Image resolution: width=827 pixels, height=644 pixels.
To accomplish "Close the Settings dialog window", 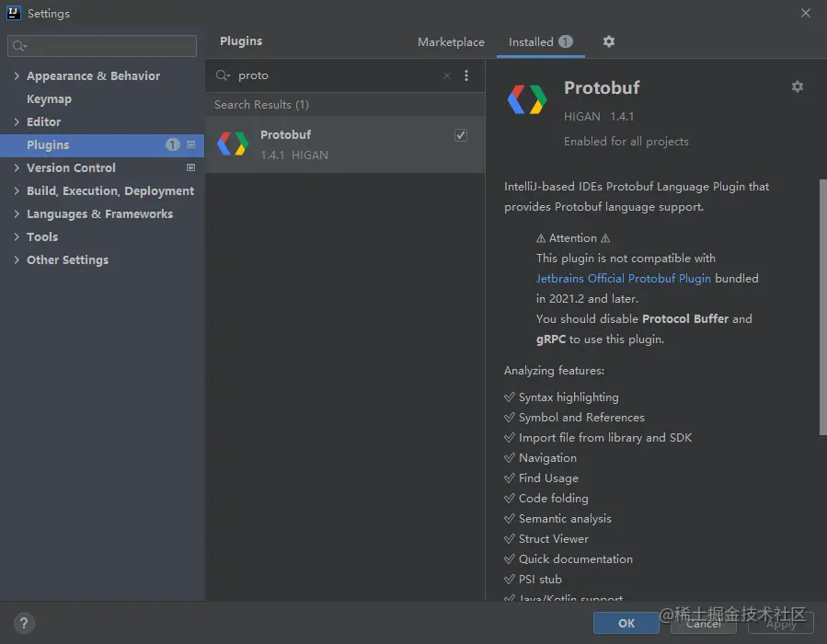I will pyautogui.click(x=805, y=13).
